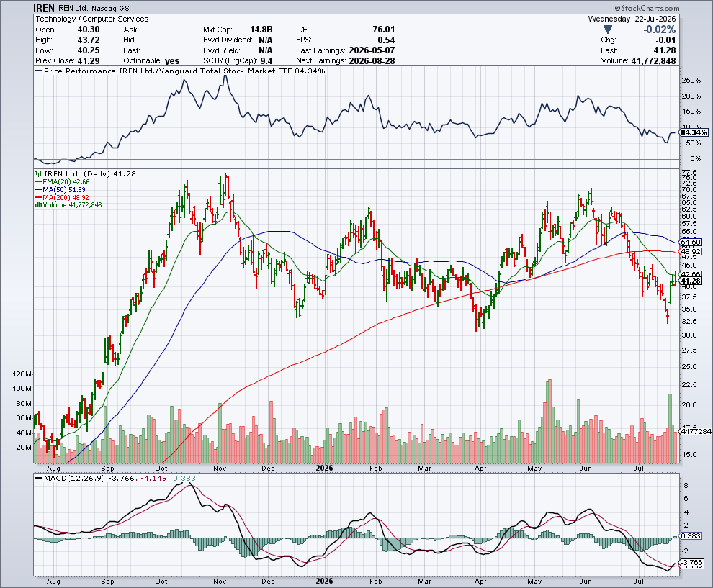The image size is (713, 588).
Task: Click the Next Earnings date 2026-08-28
Action: pyautogui.click(x=372, y=61)
